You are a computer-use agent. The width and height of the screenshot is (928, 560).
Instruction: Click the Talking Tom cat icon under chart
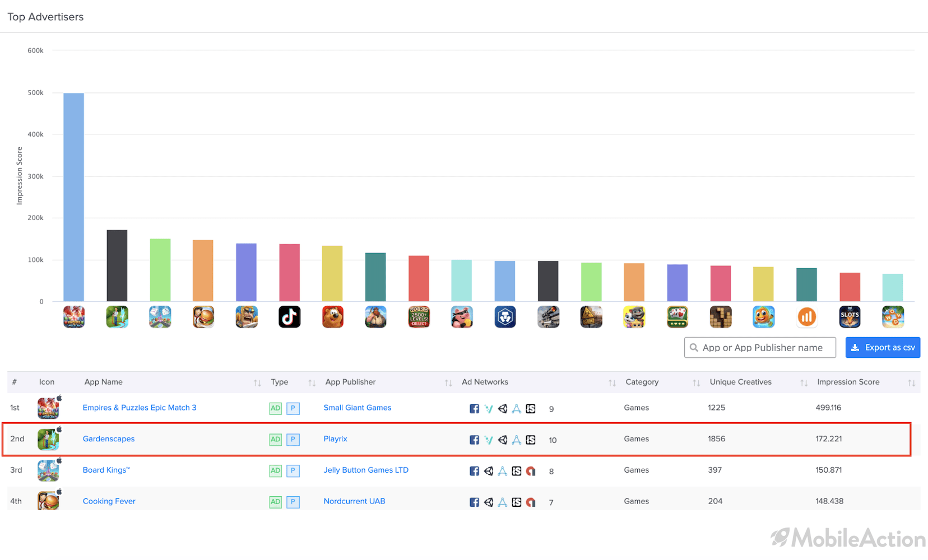(634, 317)
